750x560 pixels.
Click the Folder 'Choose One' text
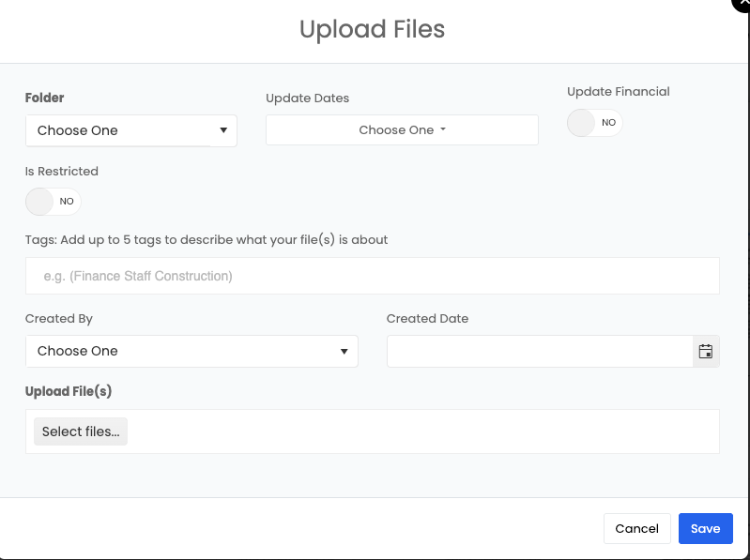tap(78, 130)
